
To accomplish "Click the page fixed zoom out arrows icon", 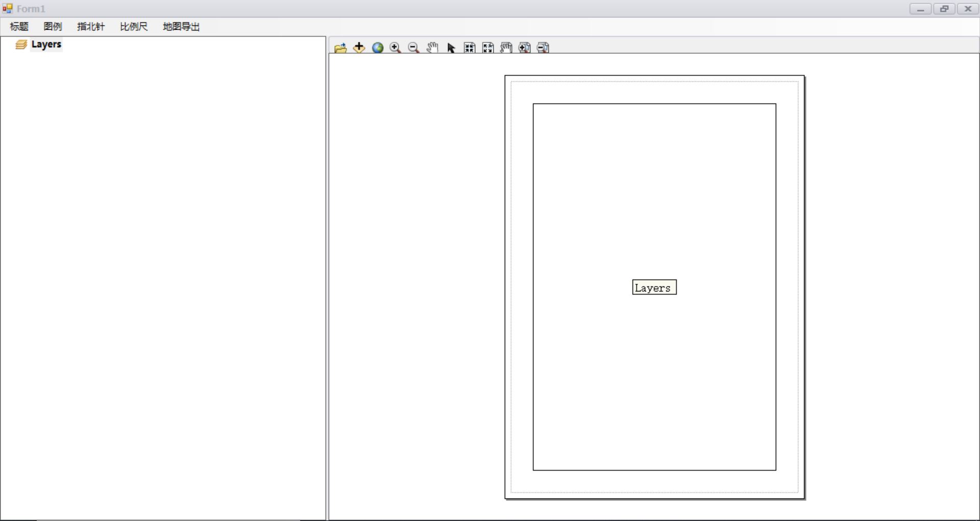I will point(488,47).
